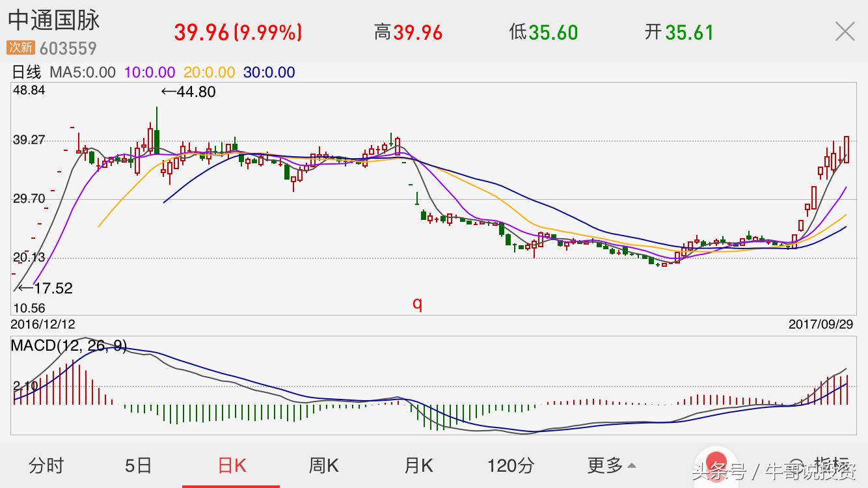Click the 中通国脉 stock name title

(x=54, y=20)
